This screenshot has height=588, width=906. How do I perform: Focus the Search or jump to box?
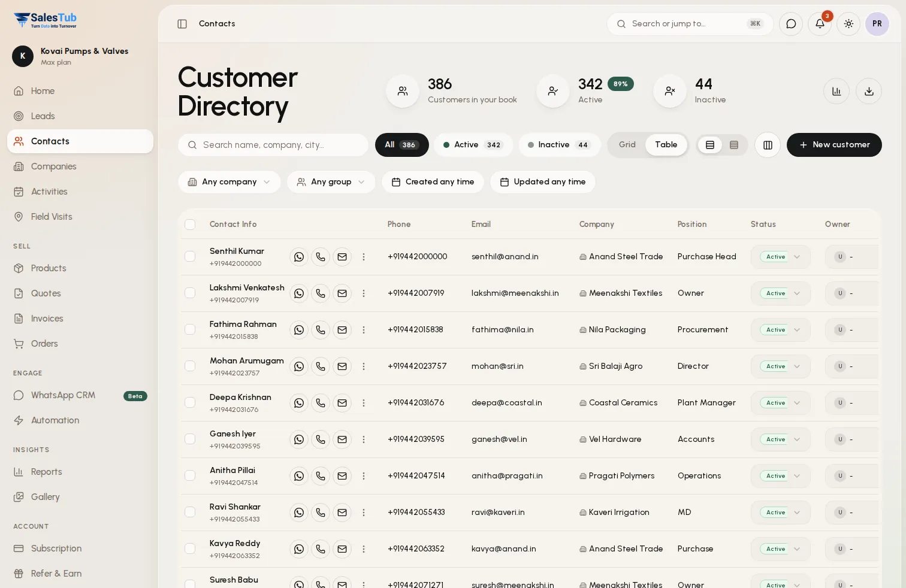coord(690,24)
